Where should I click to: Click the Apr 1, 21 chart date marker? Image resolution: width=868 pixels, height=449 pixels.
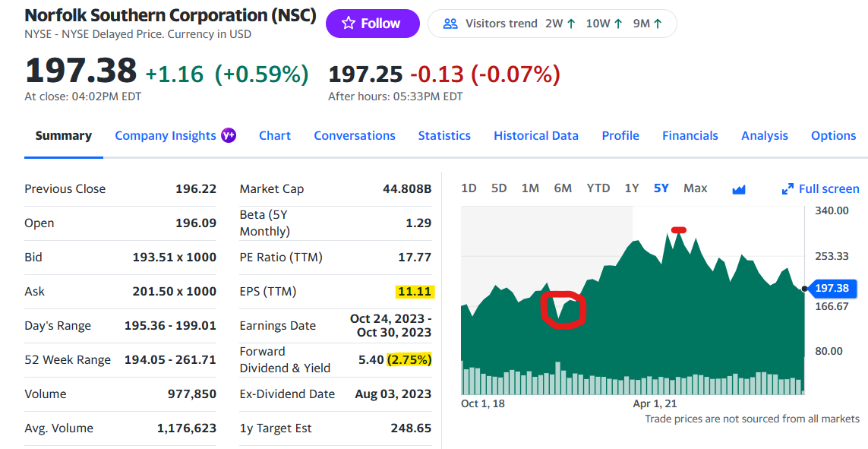[655, 403]
